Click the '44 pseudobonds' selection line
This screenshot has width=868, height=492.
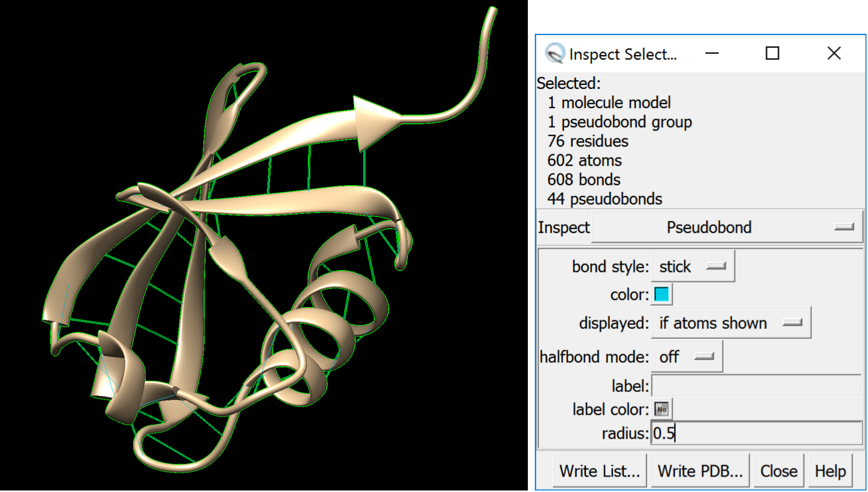[604, 199]
